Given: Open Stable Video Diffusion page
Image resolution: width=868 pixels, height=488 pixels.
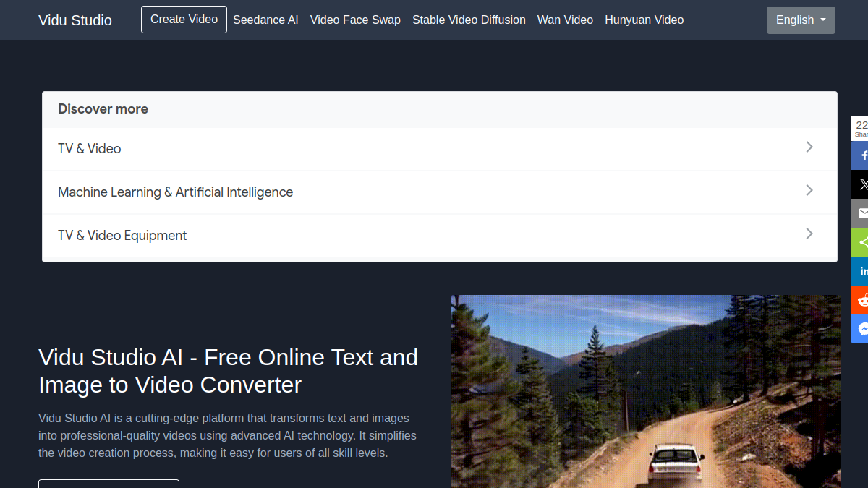Looking at the screenshot, I should 469,20.
